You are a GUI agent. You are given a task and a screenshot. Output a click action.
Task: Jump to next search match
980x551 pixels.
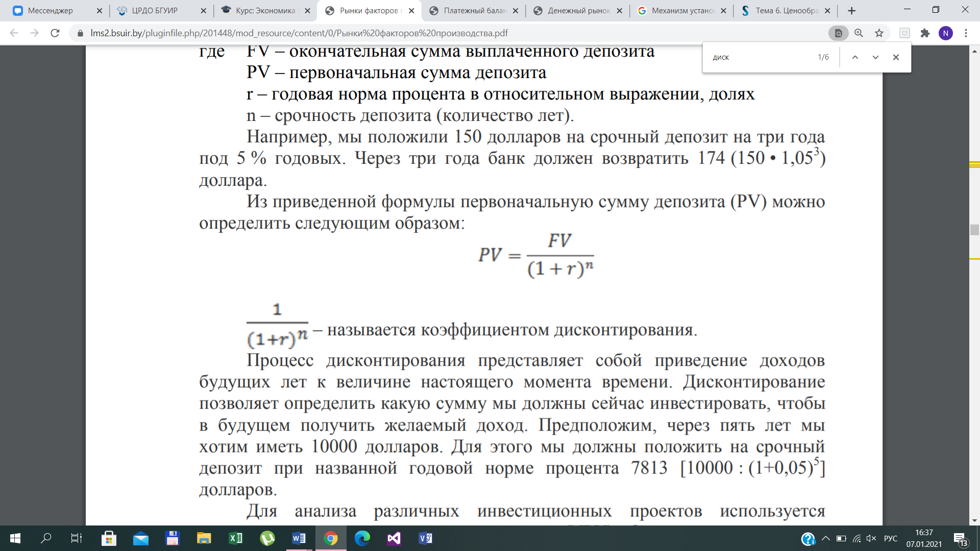point(875,57)
